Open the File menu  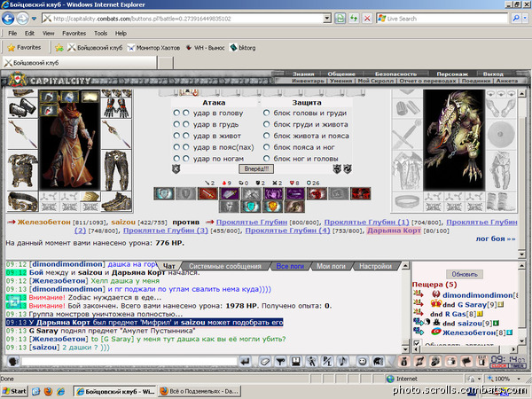pos(12,34)
